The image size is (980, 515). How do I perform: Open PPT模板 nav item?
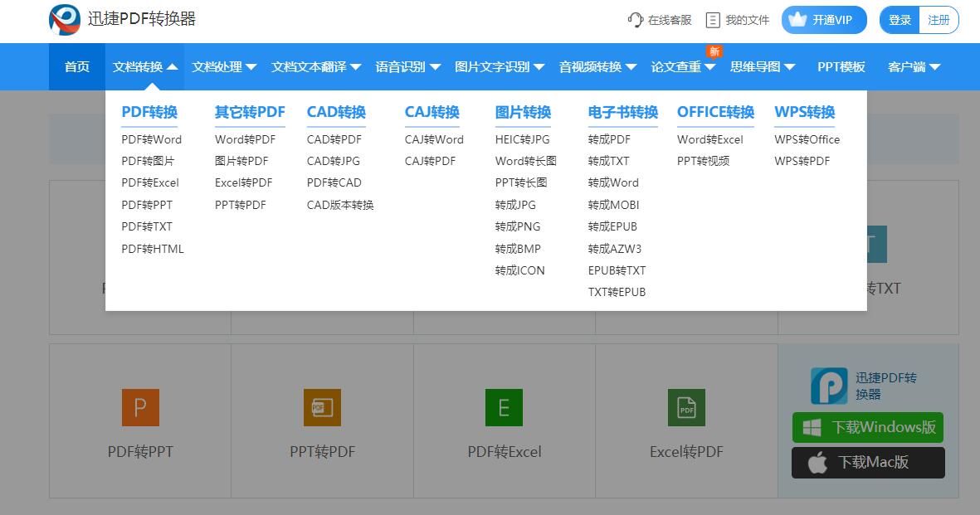click(841, 67)
